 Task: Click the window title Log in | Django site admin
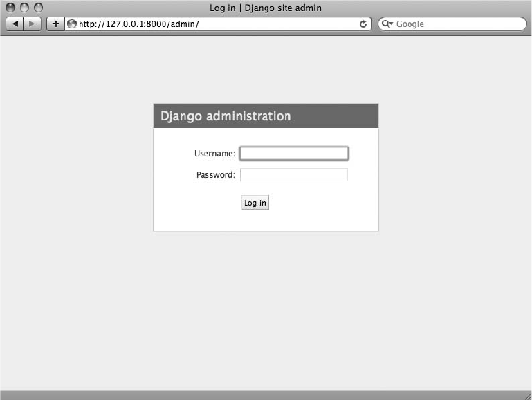(x=266, y=8)
